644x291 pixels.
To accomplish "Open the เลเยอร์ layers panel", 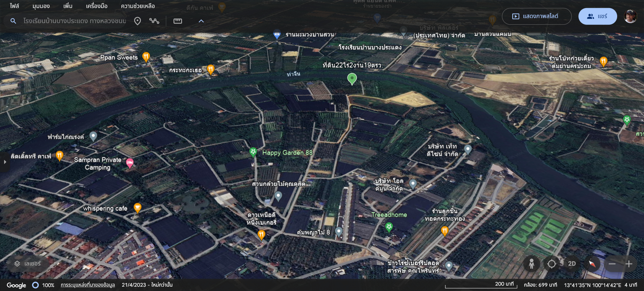I will click(28, 264).
